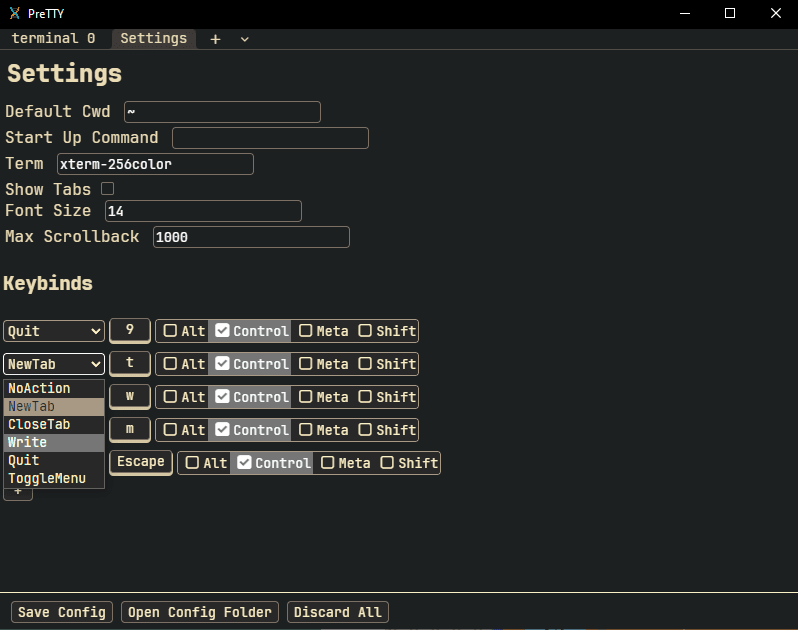Open the tab list chevron in tab bar
This screenshot has height=630, width=798.
pos(245,39)
